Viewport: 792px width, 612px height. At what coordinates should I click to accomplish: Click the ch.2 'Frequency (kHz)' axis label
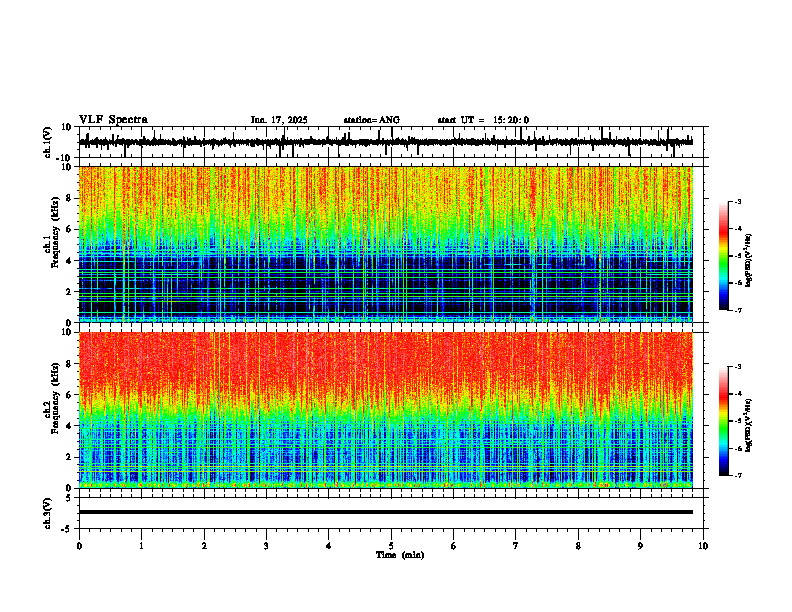coord(55,398)
